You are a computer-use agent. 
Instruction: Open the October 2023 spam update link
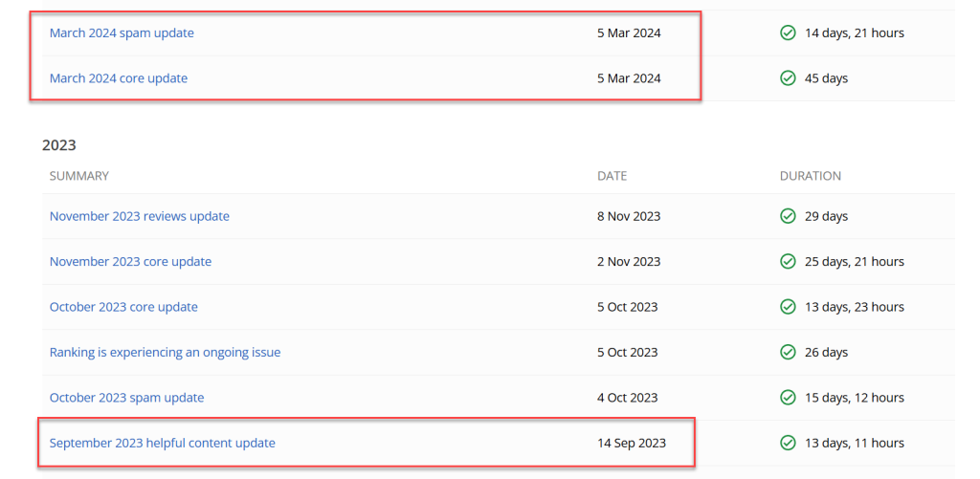[x=127, y=398]
